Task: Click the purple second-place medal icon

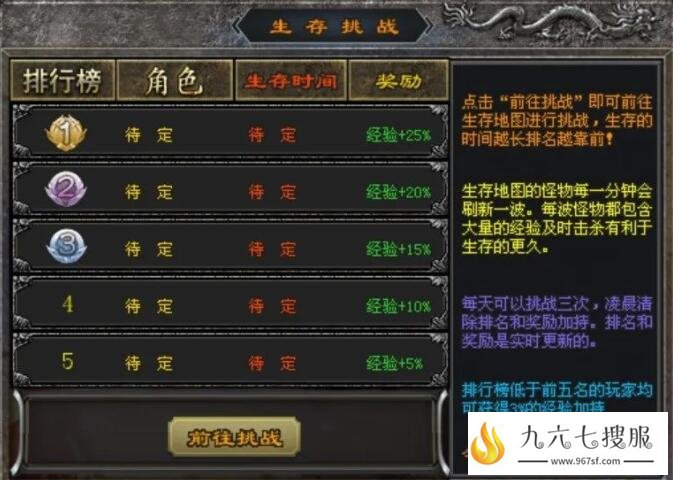Action: [x=66, y=189]
